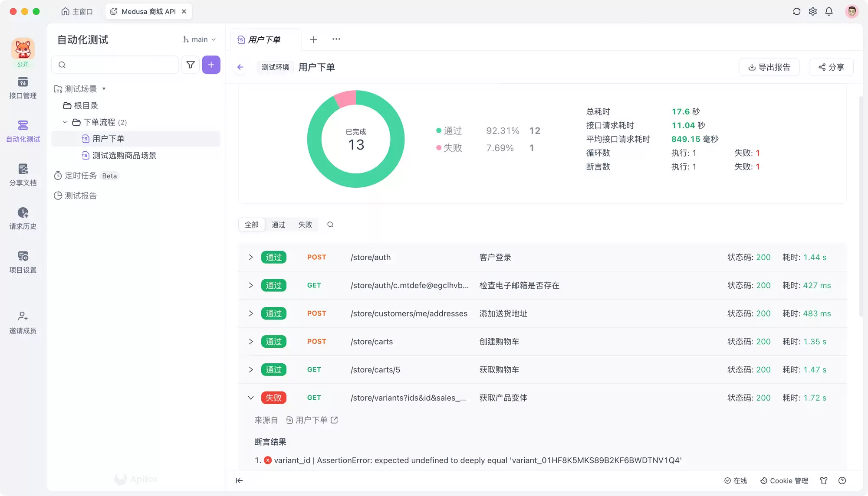Click the refresh icon in title bar

click(796, 12)
